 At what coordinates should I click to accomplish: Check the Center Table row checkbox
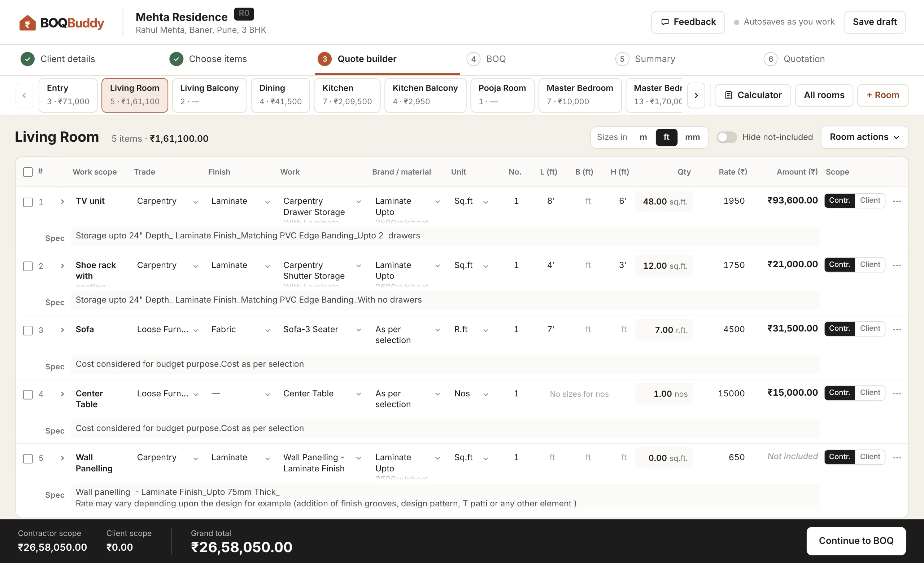coord(28,394)
